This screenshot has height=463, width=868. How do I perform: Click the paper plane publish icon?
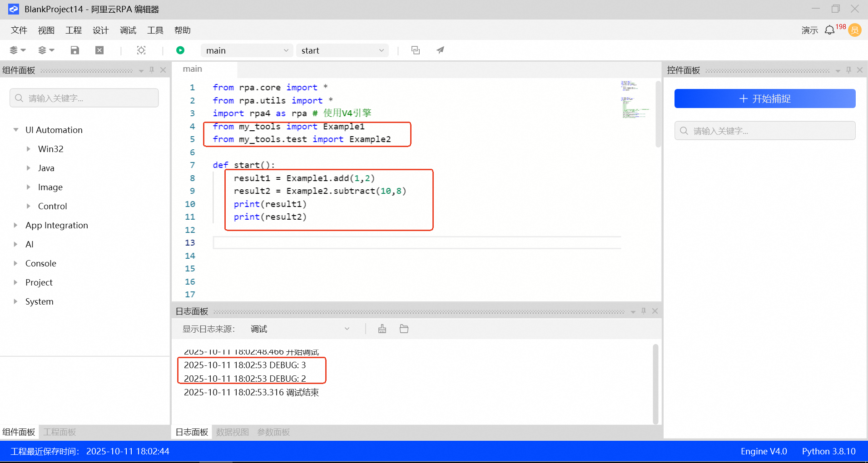[440, 50]
